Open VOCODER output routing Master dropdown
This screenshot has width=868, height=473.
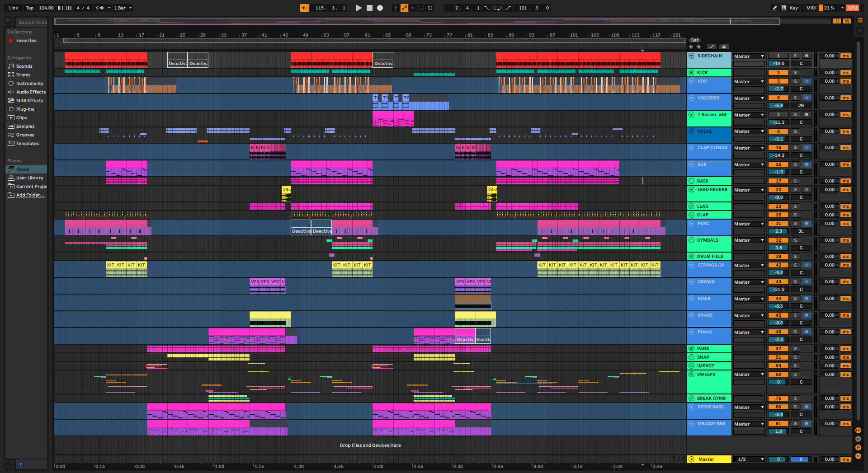click(x=749, y=98)
